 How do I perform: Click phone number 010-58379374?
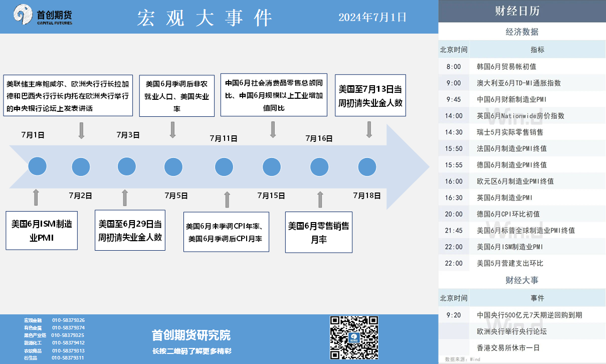pos(68,327)
